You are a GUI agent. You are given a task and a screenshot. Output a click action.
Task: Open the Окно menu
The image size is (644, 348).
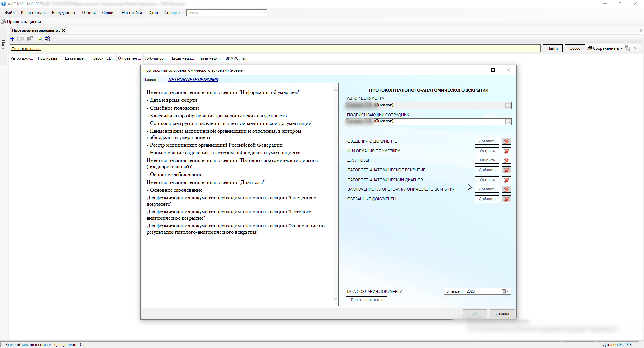click(x=153, y=13)
